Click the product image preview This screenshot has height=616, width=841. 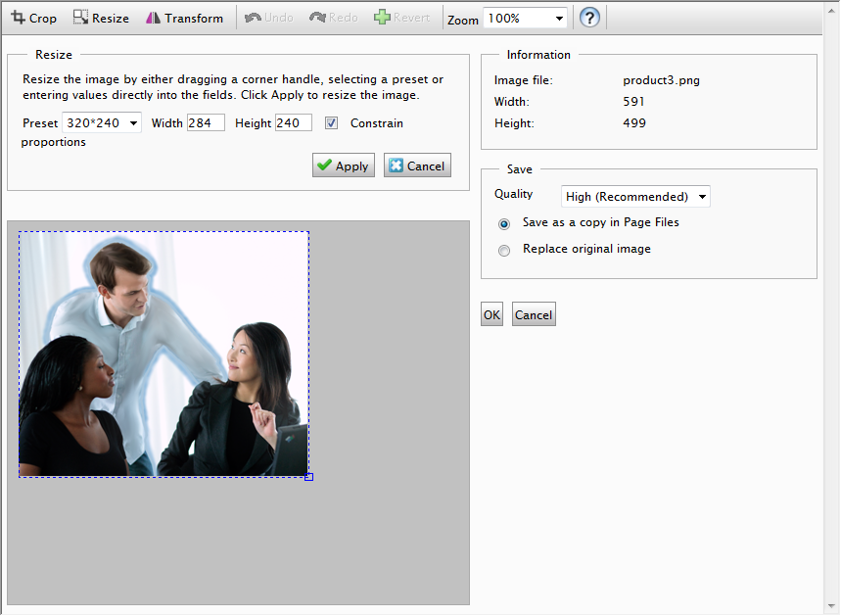click(x=164, y=355)
